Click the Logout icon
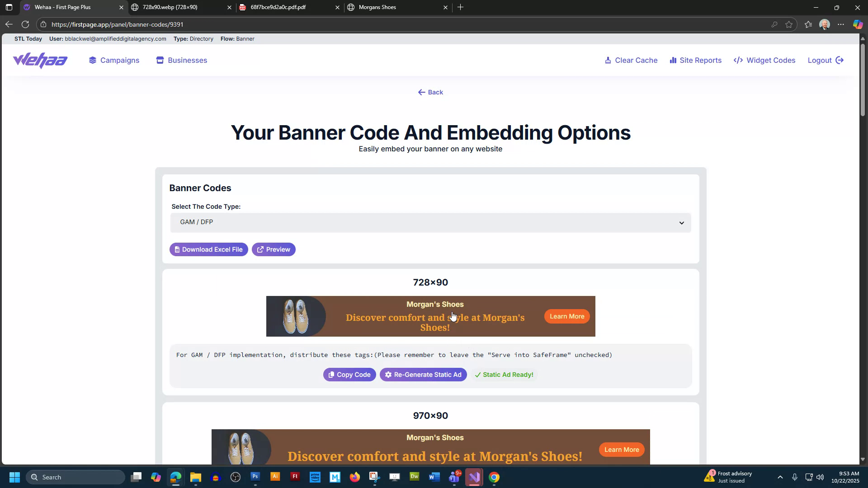The height and width of the screenshot is (488, 868). click(x=840, y=60)
